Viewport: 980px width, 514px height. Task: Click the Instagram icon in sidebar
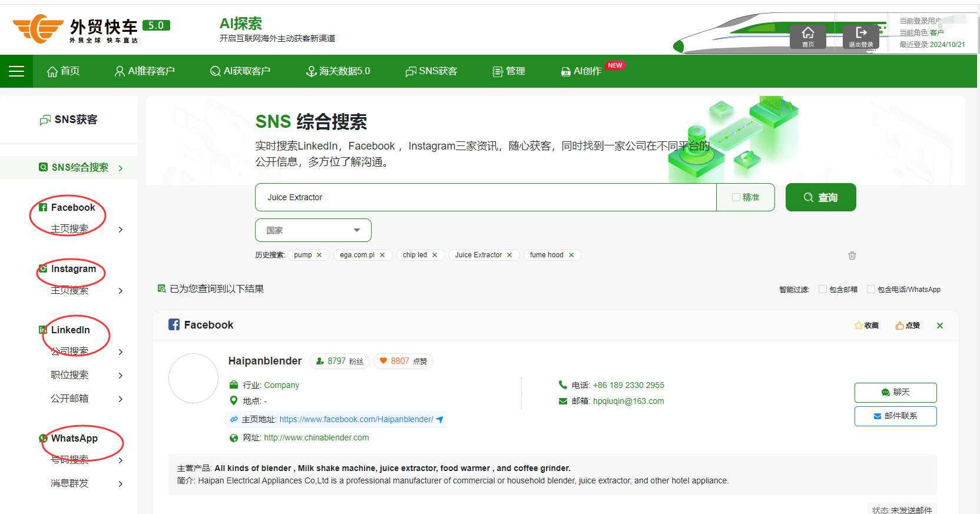tap(43, 268)
